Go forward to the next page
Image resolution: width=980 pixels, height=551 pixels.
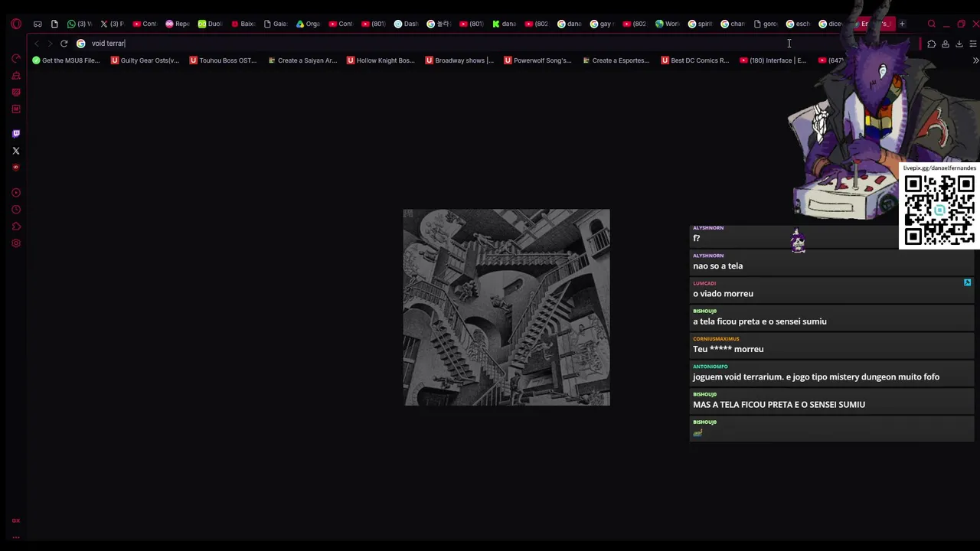click(x=50, y=44)
